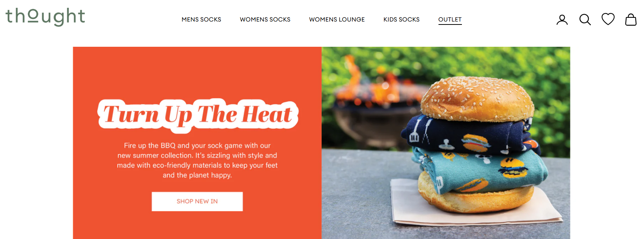Image resolution: width=644 pixels, height=239 pixels.
Task: Go home via the thought logo
Action: 45,17
